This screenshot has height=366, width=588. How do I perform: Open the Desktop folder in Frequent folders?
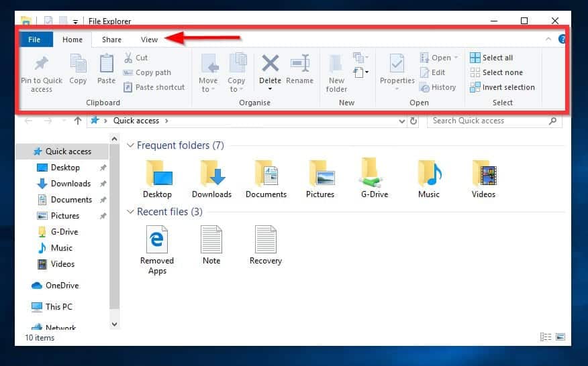click(158, 179)
